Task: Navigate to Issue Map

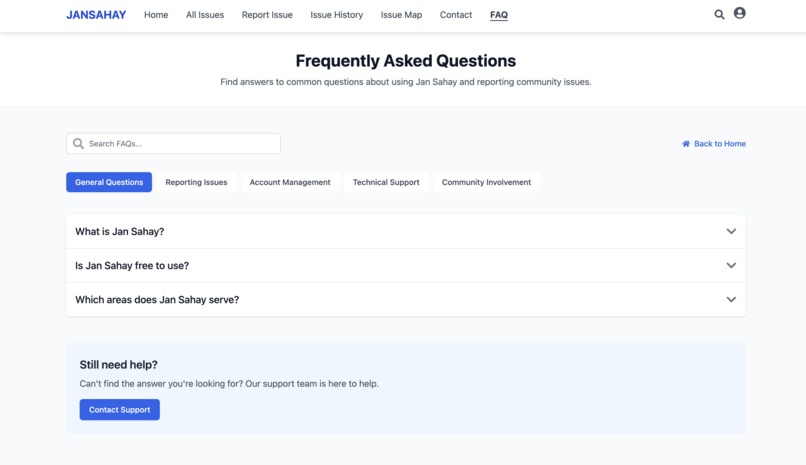Action: pyautogui.click(x=401, y=15)
